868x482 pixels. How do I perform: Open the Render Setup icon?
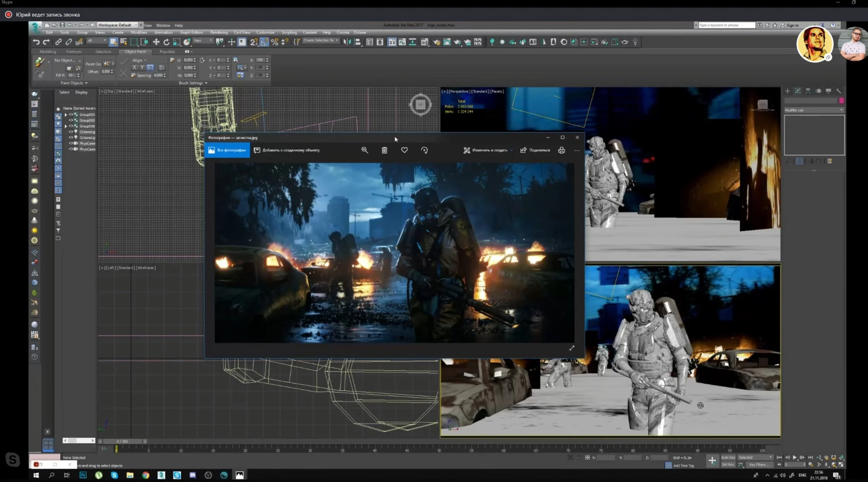tap(437, 42)
